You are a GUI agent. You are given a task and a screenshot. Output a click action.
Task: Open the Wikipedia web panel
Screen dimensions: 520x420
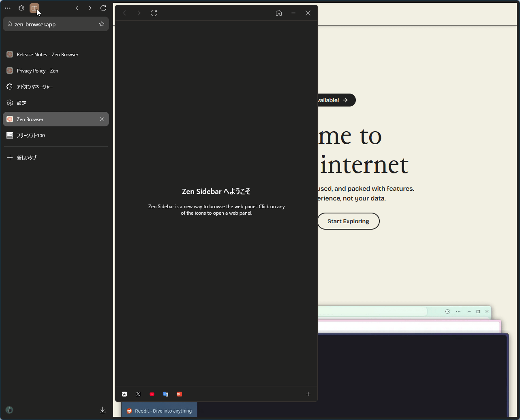click(124, 394)
